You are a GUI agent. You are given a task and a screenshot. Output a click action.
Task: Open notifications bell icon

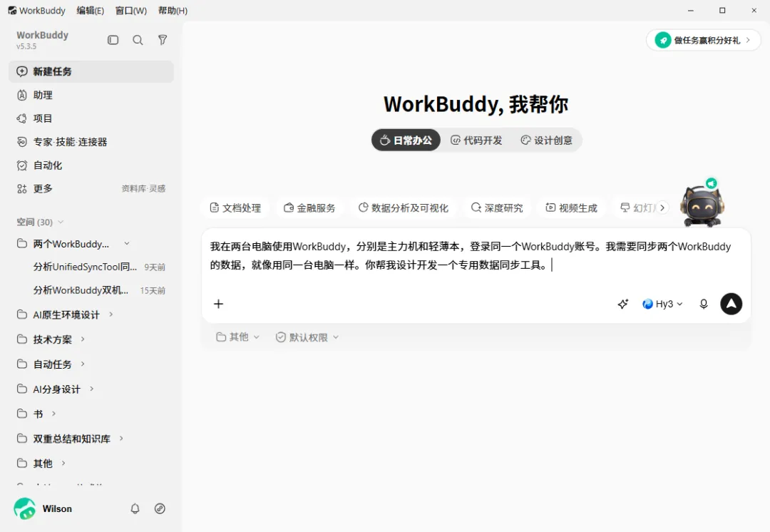[135, 509]
